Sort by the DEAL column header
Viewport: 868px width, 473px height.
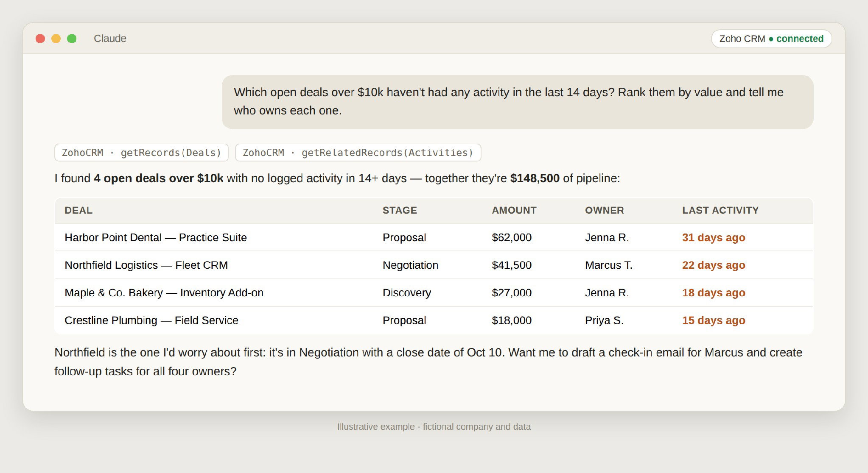78,210
